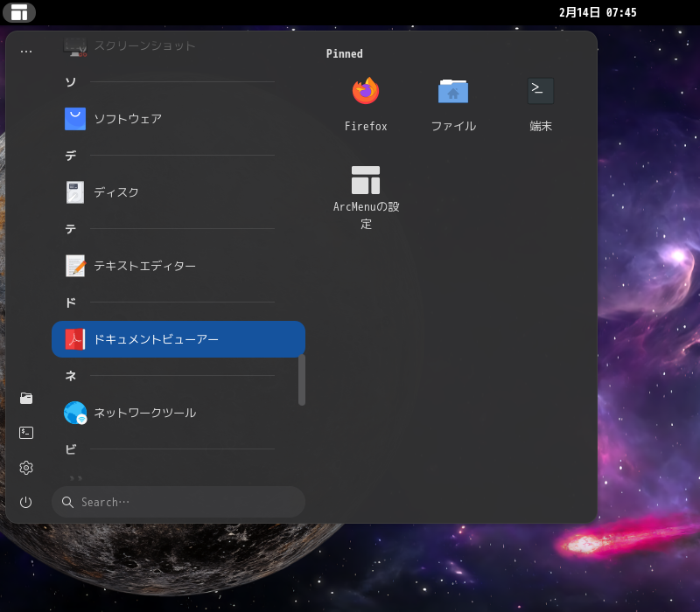Open the pinned ファイル folder icon
700x612 pixels.
coord(453,91)
